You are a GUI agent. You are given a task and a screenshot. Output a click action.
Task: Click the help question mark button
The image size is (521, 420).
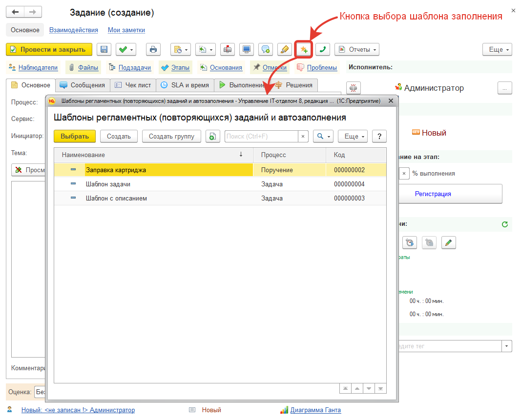click(379, 136)
